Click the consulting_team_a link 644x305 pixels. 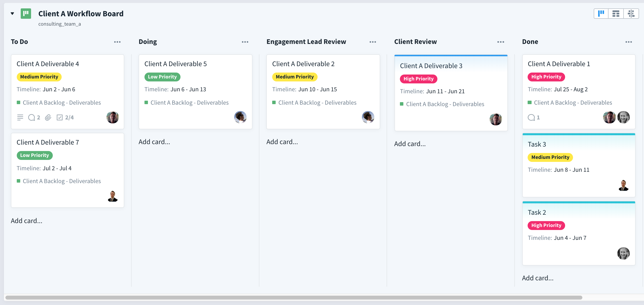coord(59,24)
